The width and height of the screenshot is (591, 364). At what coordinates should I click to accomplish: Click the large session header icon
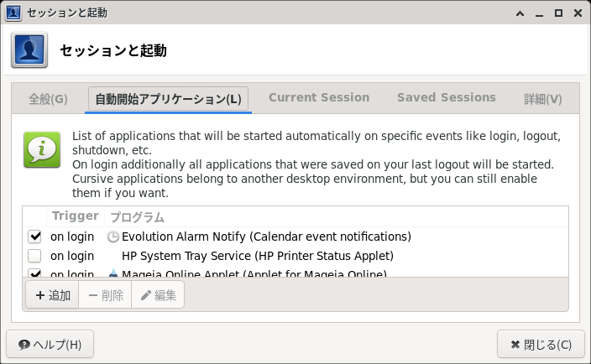(x=29, y=49)
